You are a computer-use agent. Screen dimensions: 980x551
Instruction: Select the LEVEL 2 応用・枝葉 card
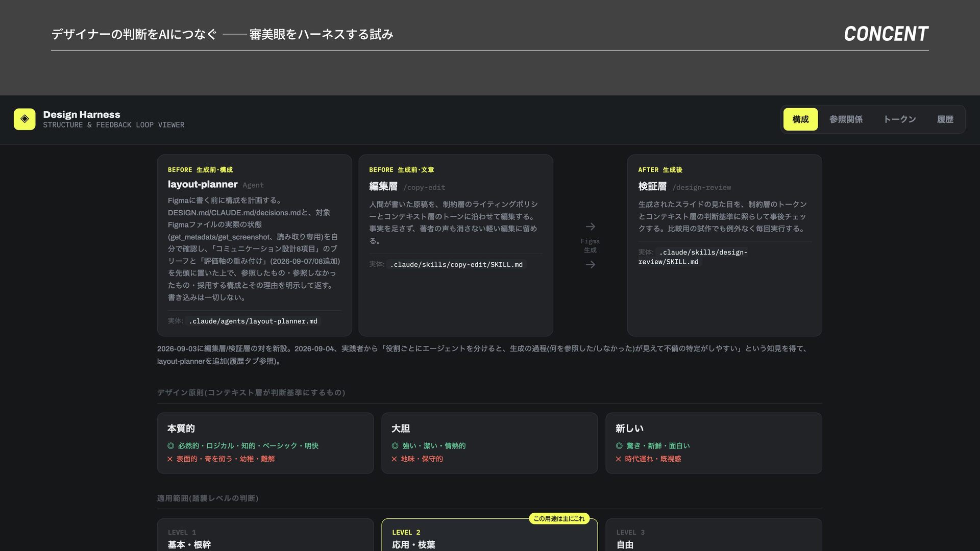[489, 535]
